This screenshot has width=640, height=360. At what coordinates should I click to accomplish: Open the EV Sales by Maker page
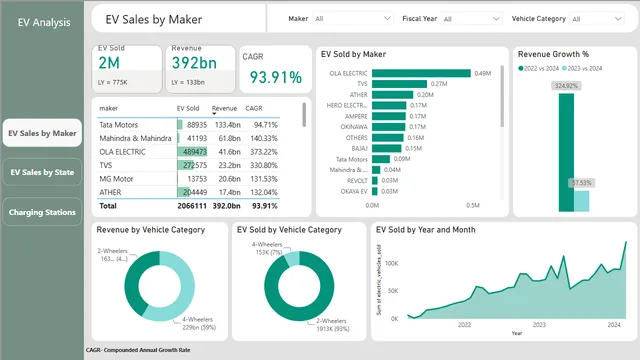pyautogui.click(x=42, y=133)
